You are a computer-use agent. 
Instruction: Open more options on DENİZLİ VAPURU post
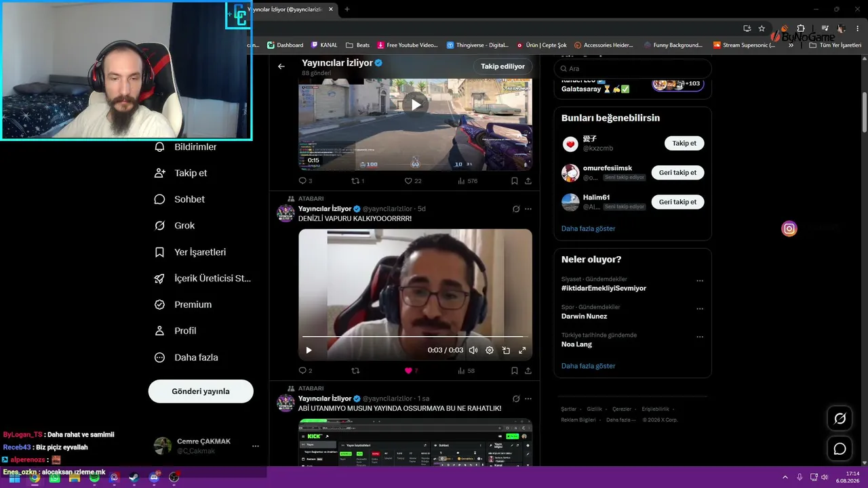pyautogui.click(x=528, y=209)
